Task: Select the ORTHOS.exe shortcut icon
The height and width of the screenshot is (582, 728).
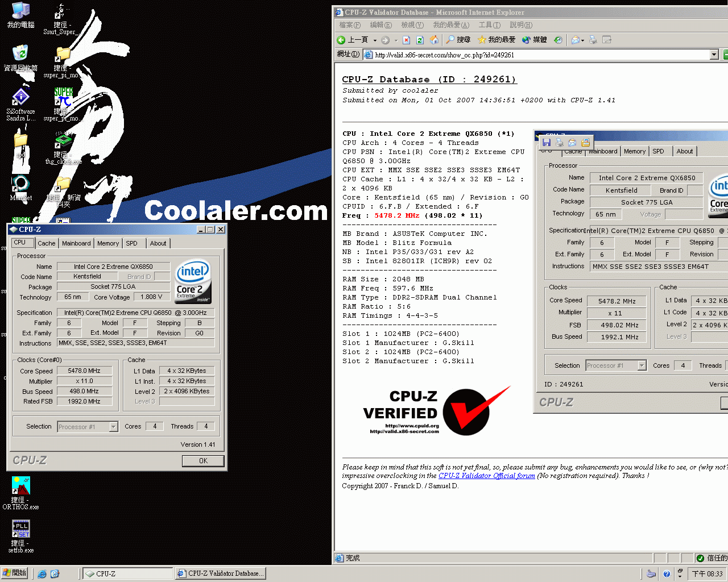Action: [x=20, y=493]
